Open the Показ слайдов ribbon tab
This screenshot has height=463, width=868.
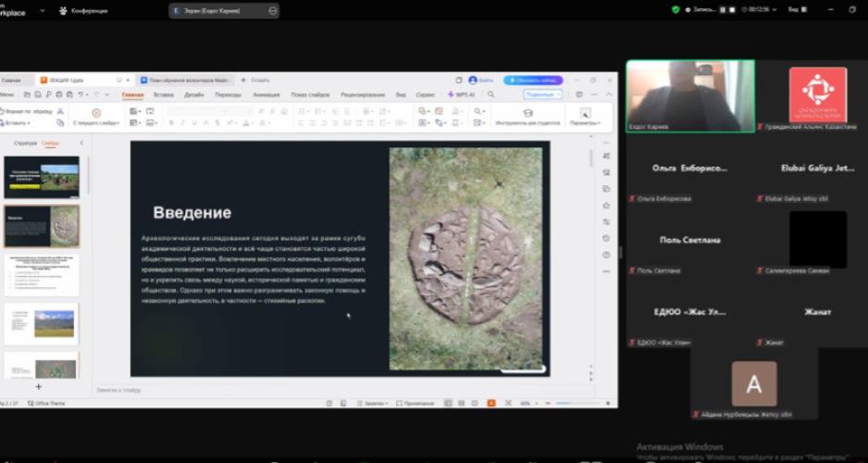(310, 95)
